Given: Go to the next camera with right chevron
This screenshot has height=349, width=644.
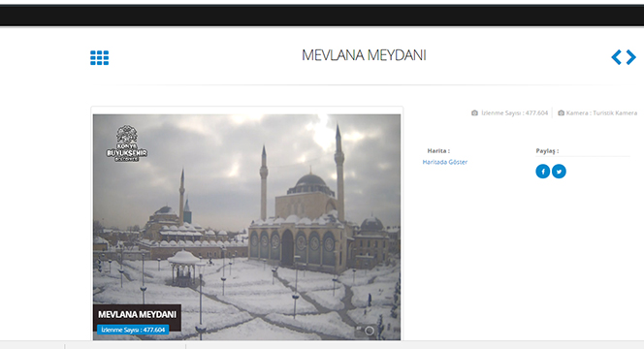Looking at the screenshot, I should tap(631, 57).
